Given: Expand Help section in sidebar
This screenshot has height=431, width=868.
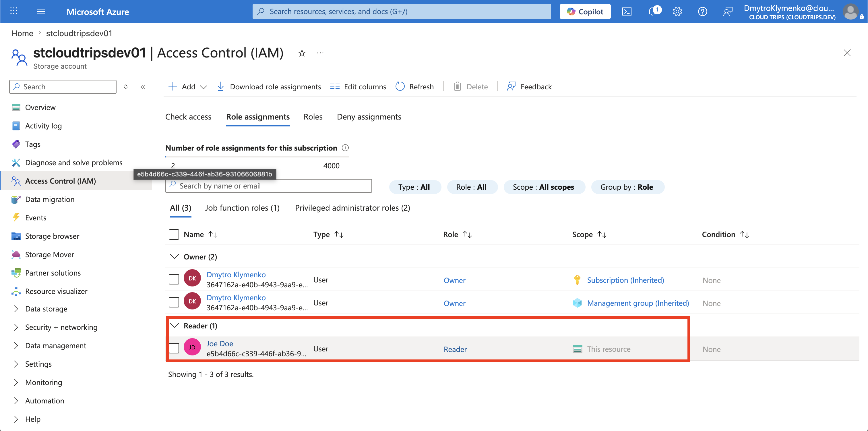Looking at the screenshot, I should (16, 419).
